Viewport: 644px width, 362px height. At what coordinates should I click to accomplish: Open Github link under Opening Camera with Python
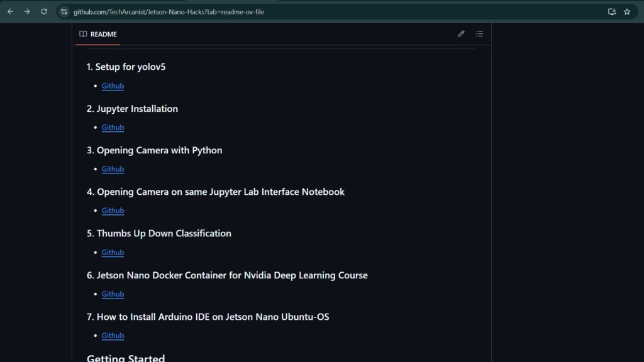point(113,168)
